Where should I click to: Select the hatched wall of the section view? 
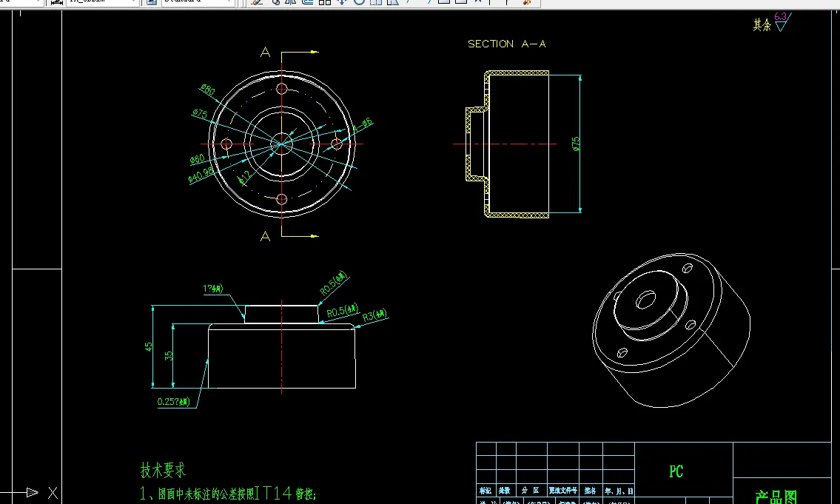click(x=517, y=73)
